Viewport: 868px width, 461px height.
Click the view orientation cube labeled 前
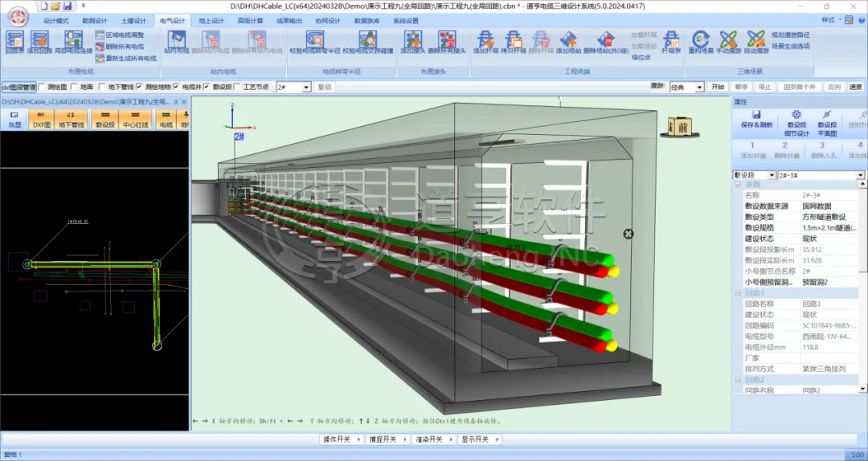tap(681, 126)
